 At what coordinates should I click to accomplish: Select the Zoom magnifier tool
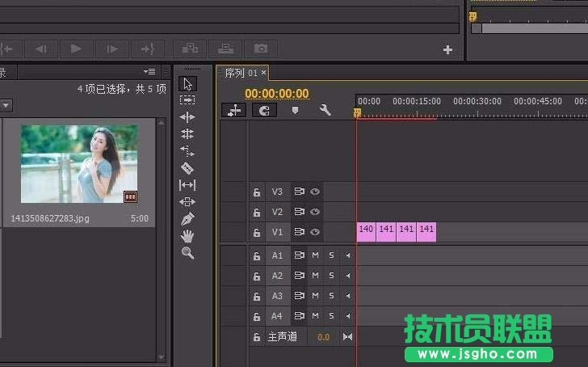point(187,253)
